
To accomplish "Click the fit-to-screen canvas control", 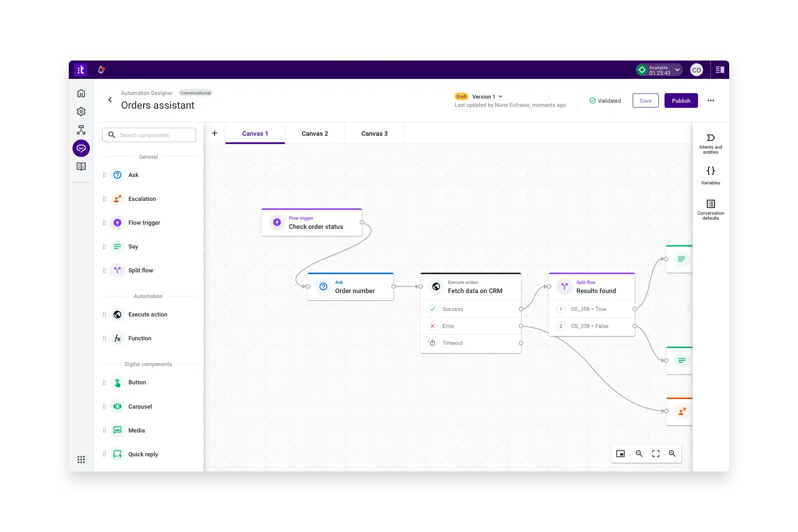I will coord(656,454).
